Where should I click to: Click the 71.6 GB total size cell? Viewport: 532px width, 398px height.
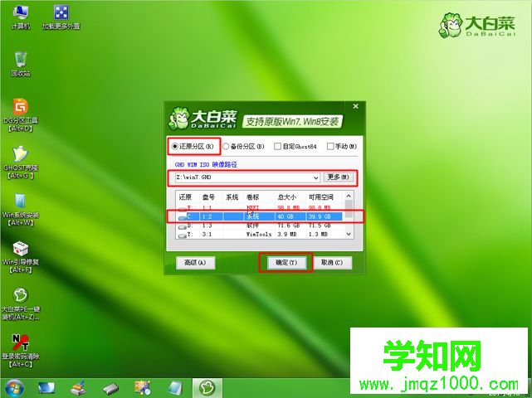pos(288,226)
